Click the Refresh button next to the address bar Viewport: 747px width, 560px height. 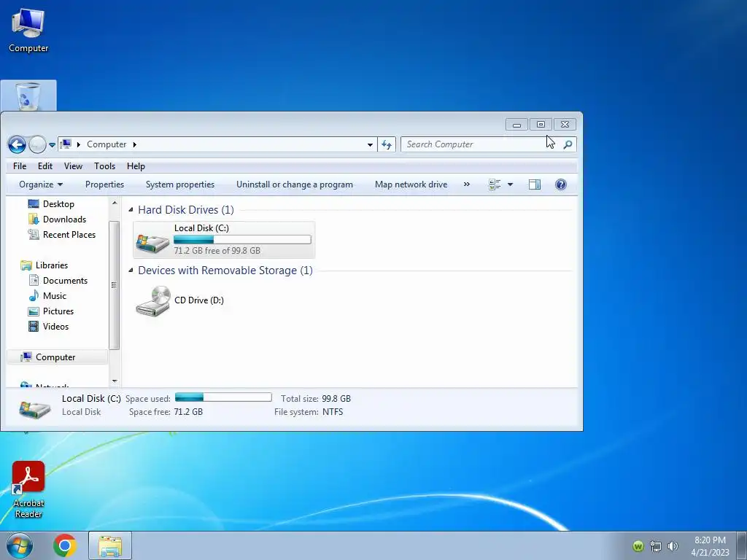click(387, 145)
